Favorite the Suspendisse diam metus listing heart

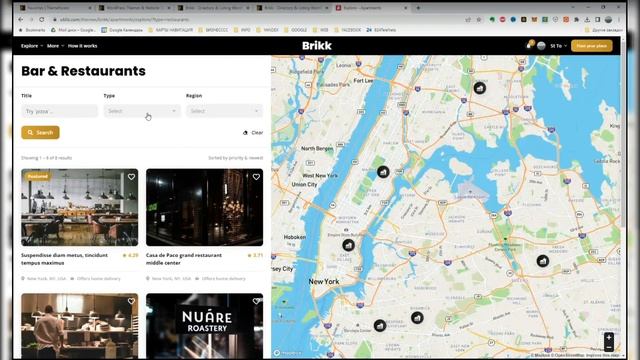click(x=131, y=177)
